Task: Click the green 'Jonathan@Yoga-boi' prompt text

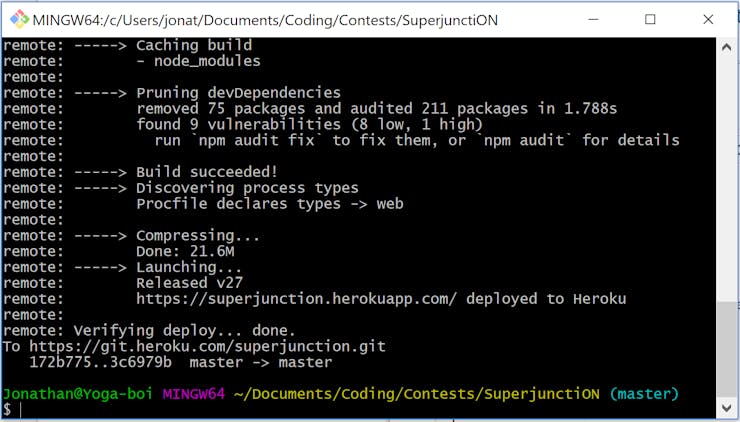Action: click(78, 394)
